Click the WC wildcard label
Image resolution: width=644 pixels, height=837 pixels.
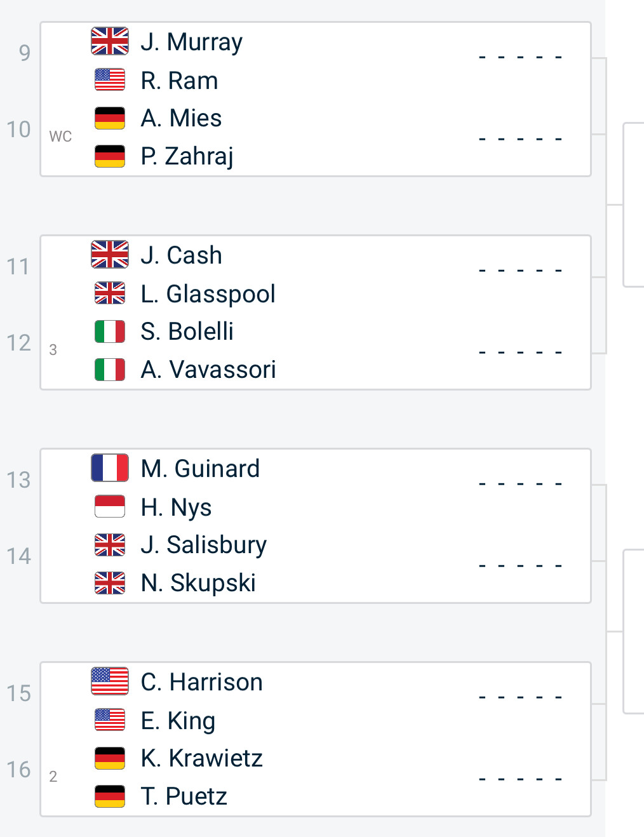click(x=60, y=137)
